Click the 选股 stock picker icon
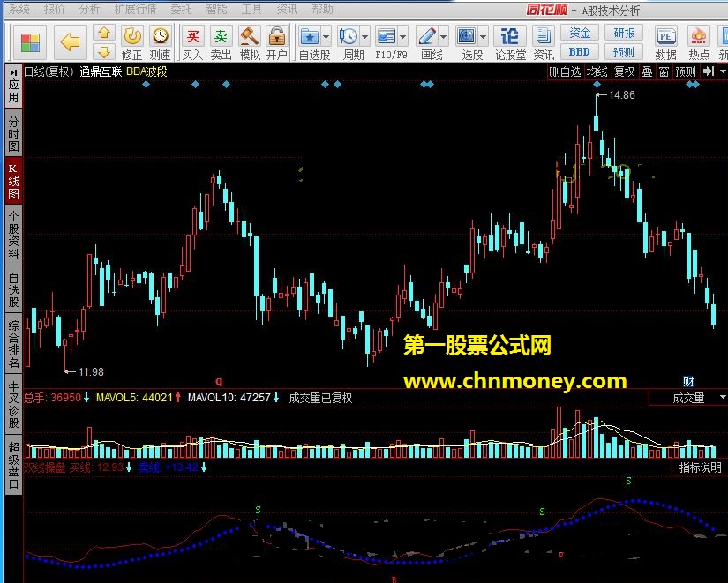Screen dimensions: 728x583 pyautogui.click(x=467, y=36)
